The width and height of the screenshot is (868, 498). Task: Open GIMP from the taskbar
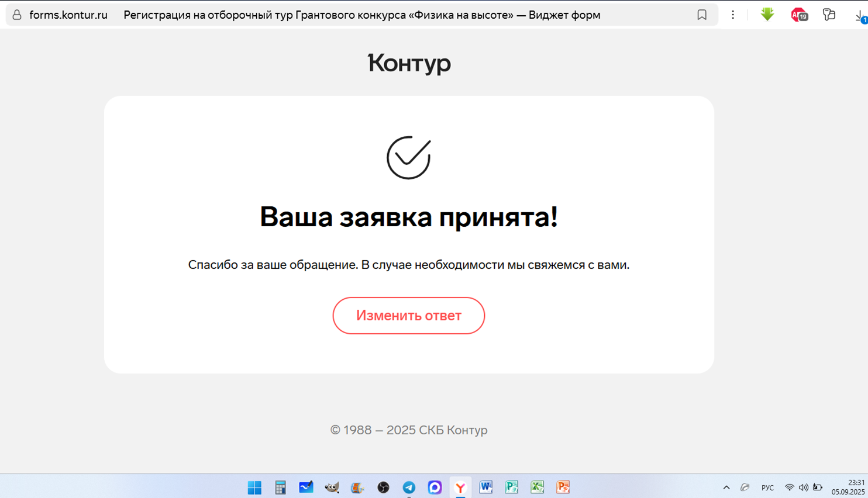332,487
